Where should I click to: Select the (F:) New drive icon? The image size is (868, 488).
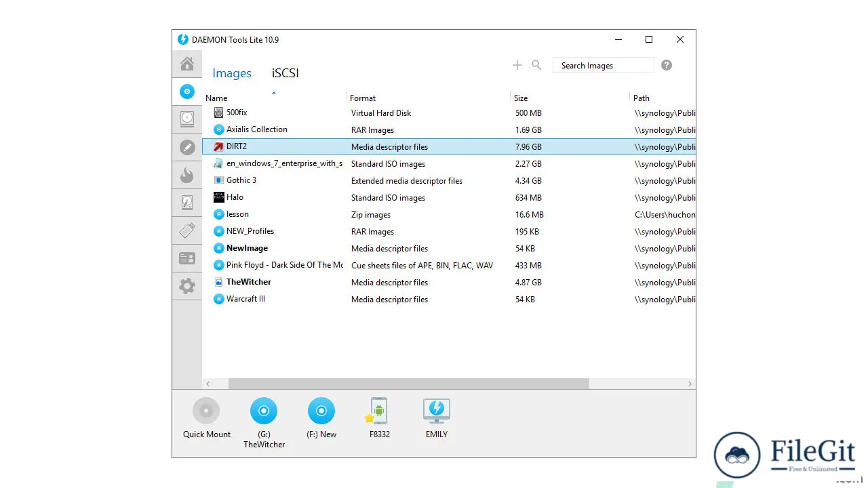coord(321,411)
